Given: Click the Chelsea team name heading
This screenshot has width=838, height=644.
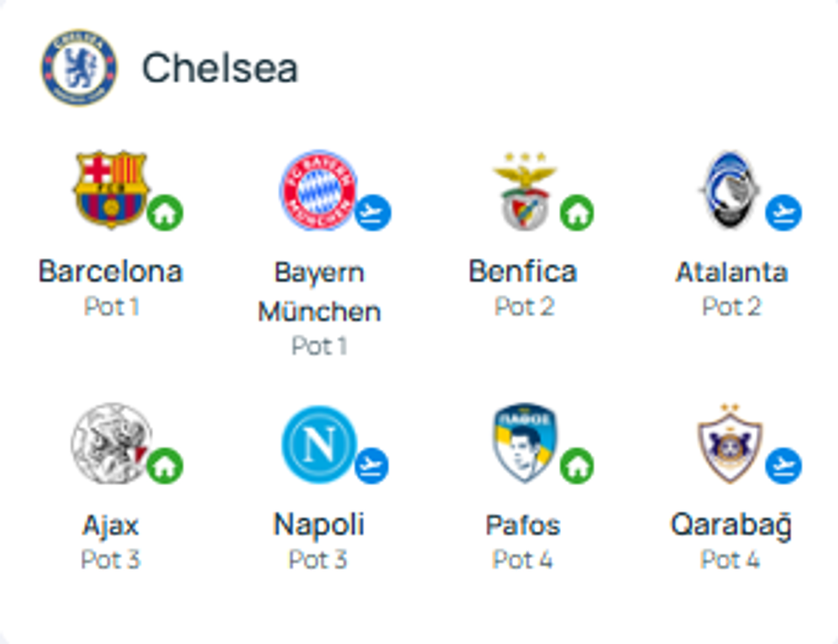Looking at the screenshot, I should (x=220, y=68).
